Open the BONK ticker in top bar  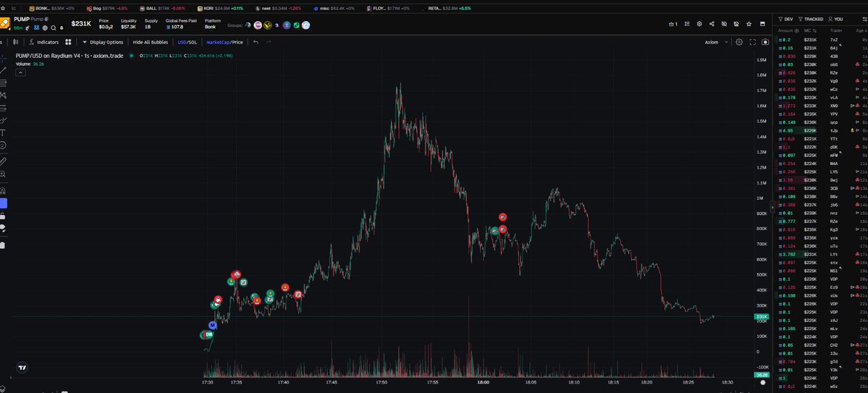(x=52, y=8)
